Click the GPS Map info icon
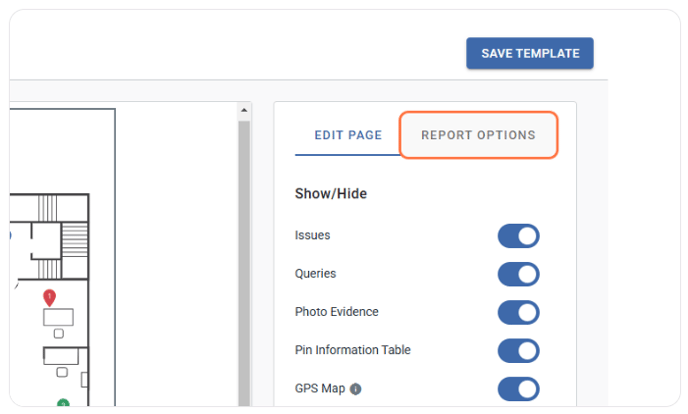Screen dimensions: 688x414 (355, 389)
